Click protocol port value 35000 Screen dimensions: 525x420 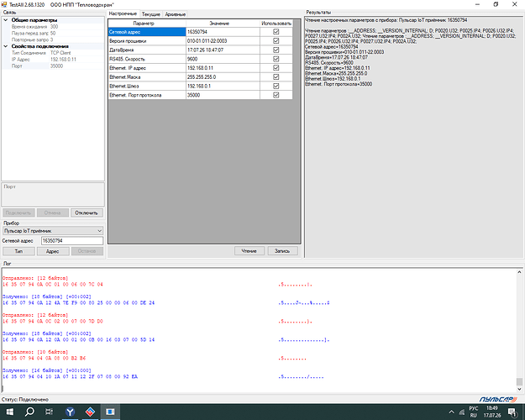point(223,95)
